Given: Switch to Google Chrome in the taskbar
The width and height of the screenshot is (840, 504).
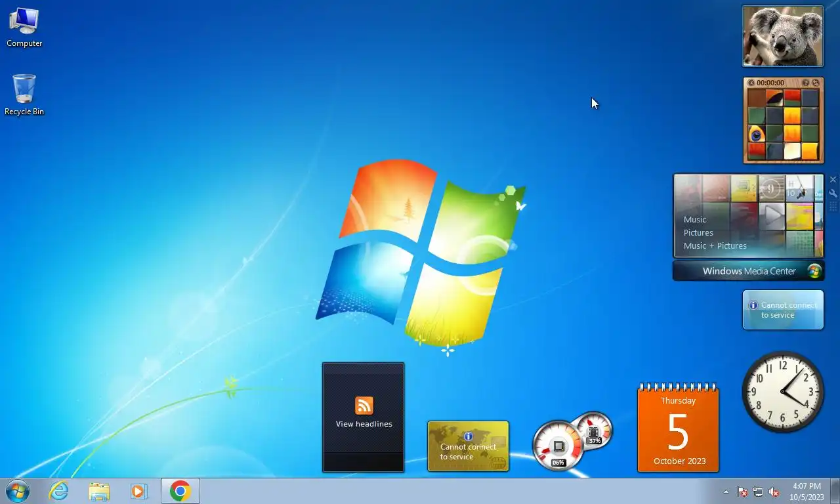Looking at the screenshot, I should click(180, 491).
